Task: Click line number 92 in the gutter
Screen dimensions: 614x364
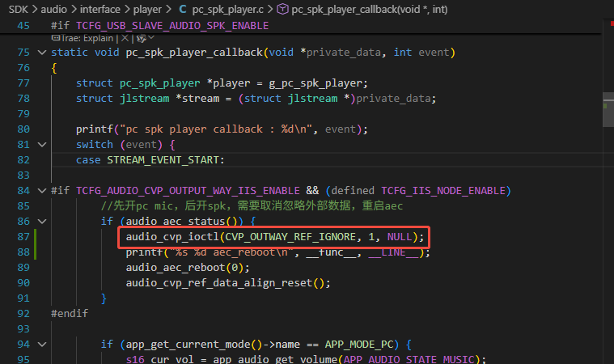Action: point(23,314)
